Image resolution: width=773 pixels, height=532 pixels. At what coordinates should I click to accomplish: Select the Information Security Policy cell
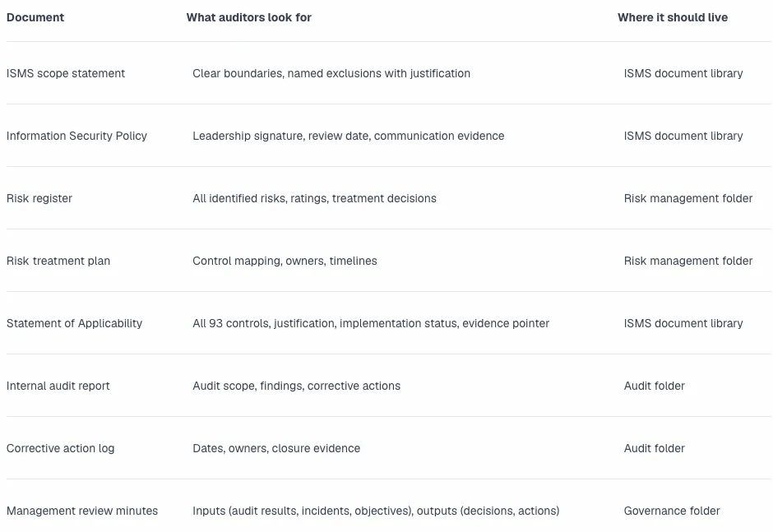[77, 136]
